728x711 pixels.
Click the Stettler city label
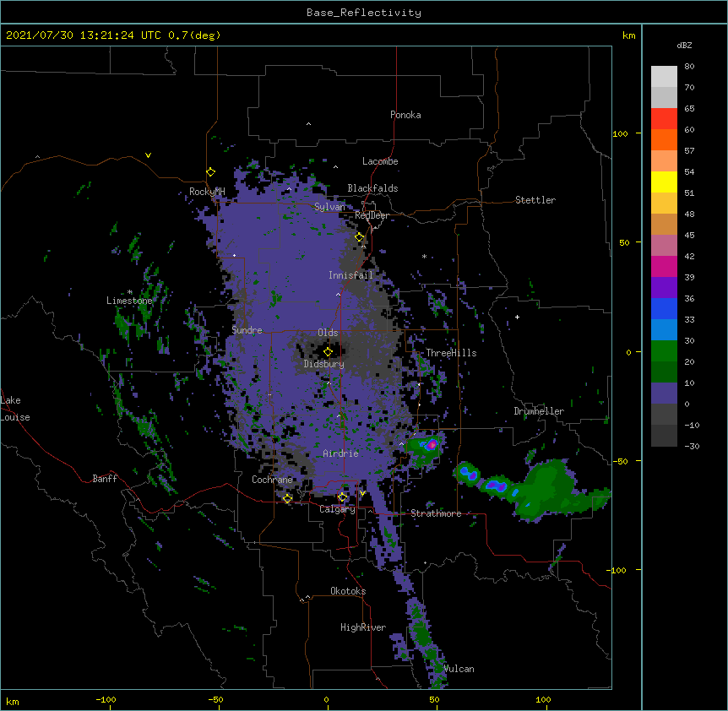pos(535,200)
